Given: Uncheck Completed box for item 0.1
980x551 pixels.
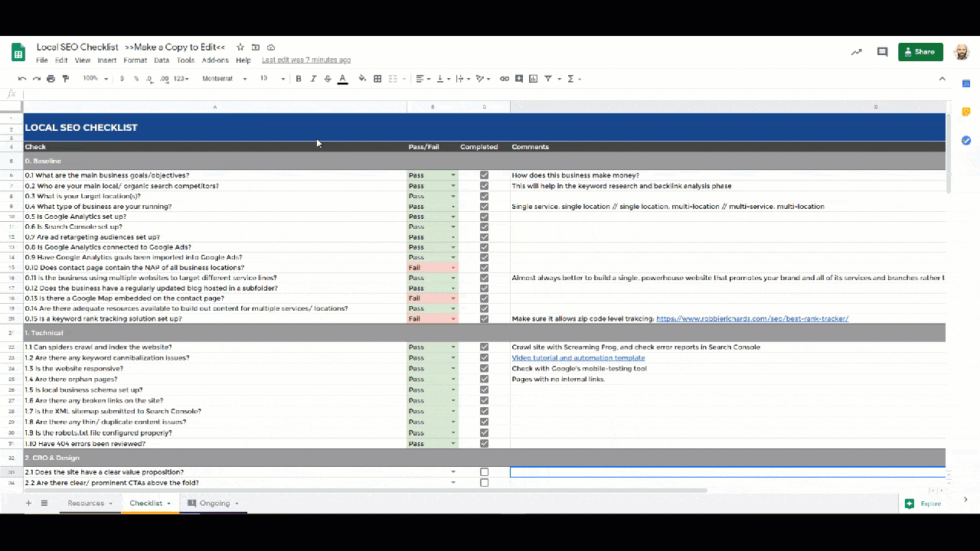Looking at the screenshot, I should pos(484,175).
